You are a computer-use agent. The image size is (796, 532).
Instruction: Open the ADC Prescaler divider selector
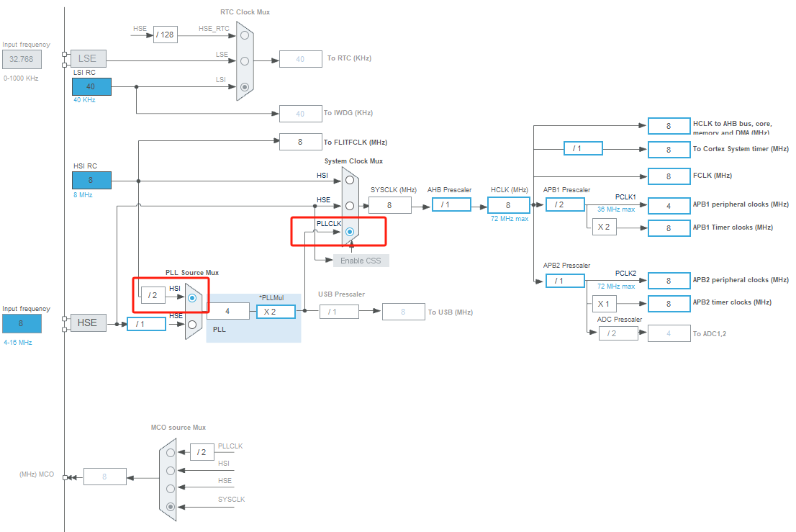pos(619,333)
